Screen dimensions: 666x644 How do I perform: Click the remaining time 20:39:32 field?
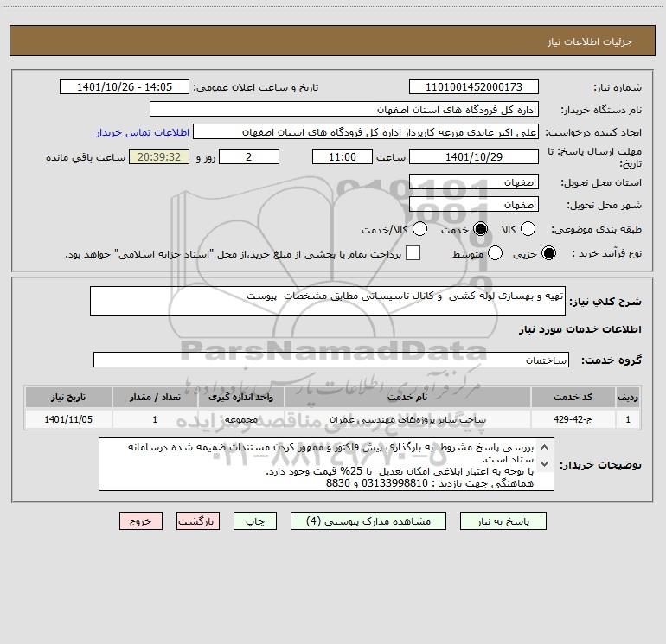coord(159,156)
